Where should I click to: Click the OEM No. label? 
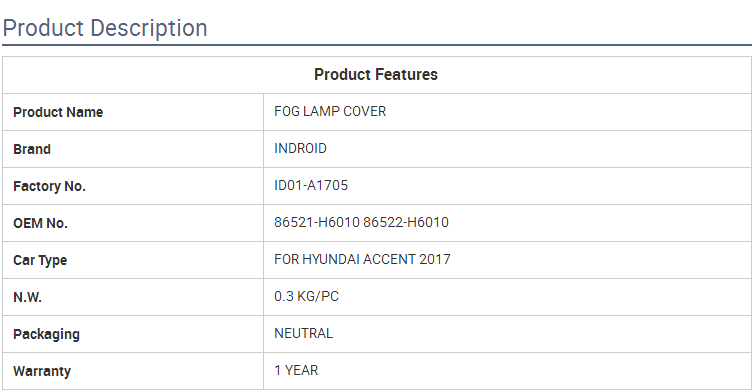(x=40, y=223)
